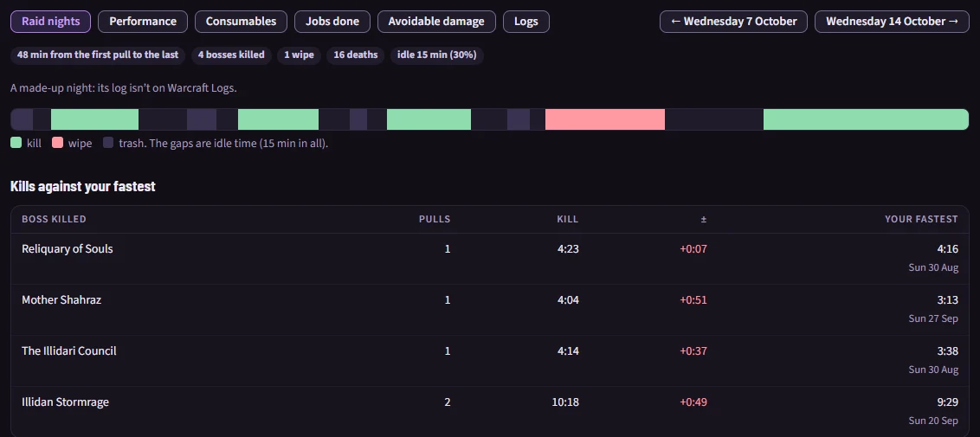The height and width of the screenshot is (437, 980).
Task: Click Sun 30 Aug in Reliquary of Souls row
Action: point(933,267)
